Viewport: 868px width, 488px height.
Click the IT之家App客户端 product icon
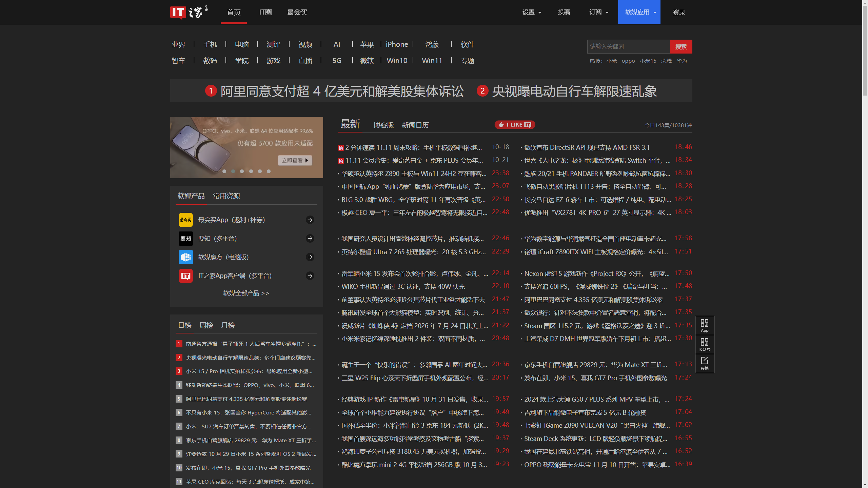185,276
